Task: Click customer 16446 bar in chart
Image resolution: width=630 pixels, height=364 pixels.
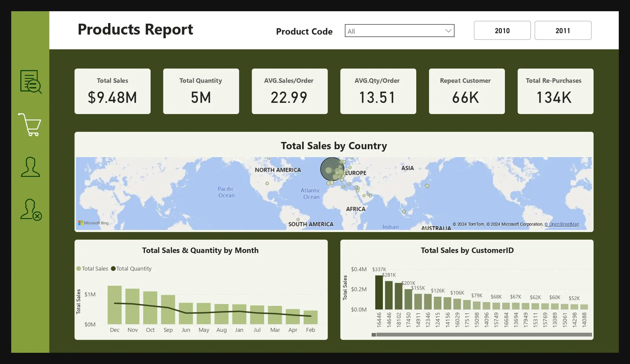Action: pyautogui.click(x=379, y=292)
